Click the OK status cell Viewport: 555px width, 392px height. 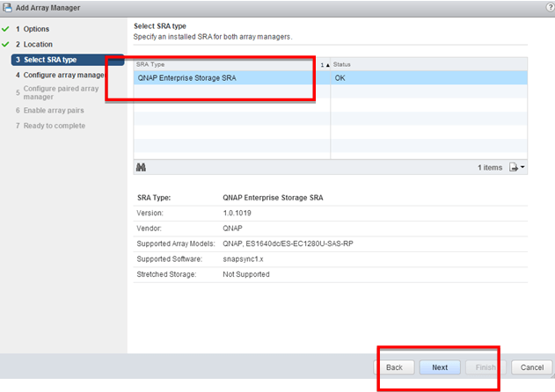(x=341, y=77)
